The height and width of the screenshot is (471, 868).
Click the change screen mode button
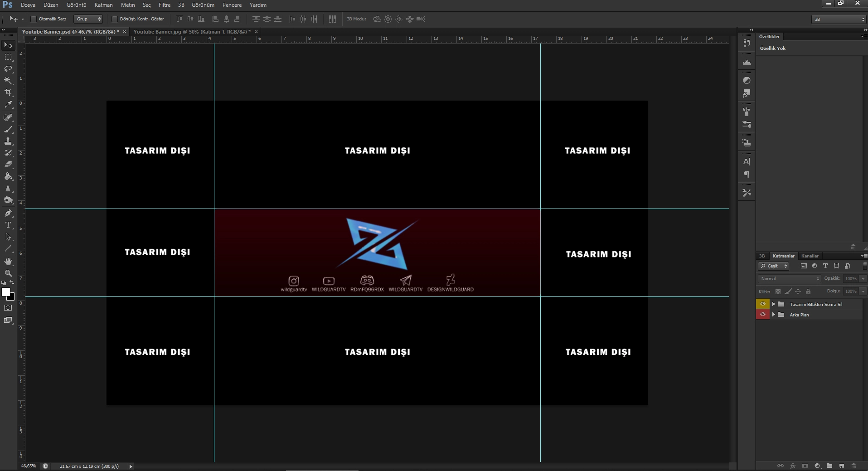pyautogui.click(x=8, y=320)
